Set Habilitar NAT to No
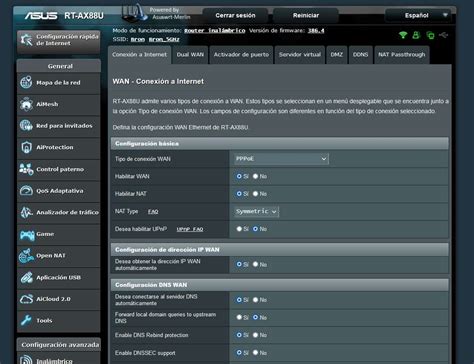Screen dimensions: 474x364 [255, 193]
